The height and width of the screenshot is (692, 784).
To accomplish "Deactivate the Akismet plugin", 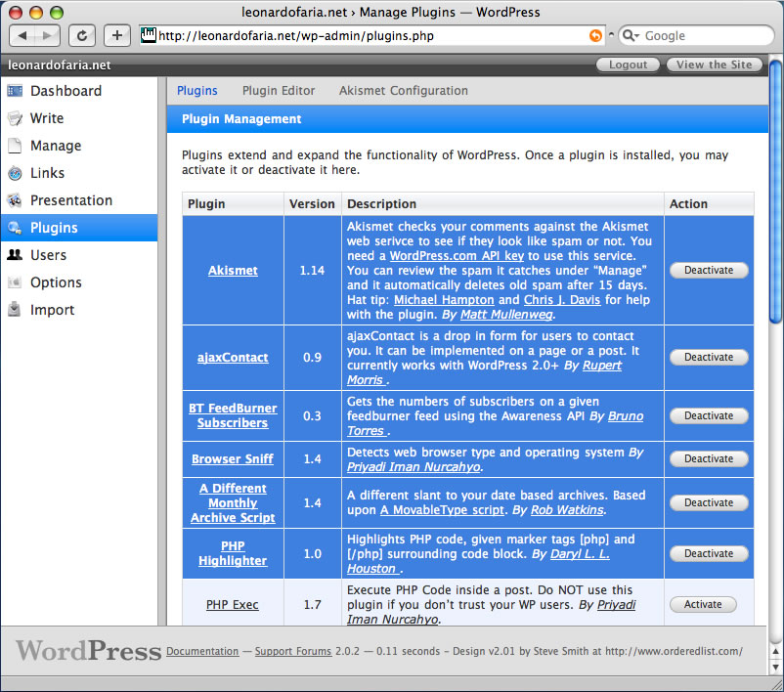I will (x=709, y=270).
